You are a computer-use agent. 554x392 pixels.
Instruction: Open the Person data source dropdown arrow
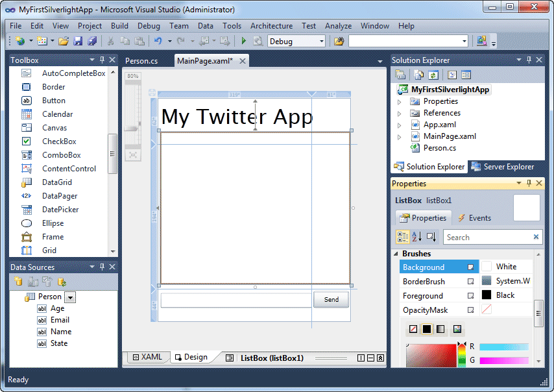point(70,297)
